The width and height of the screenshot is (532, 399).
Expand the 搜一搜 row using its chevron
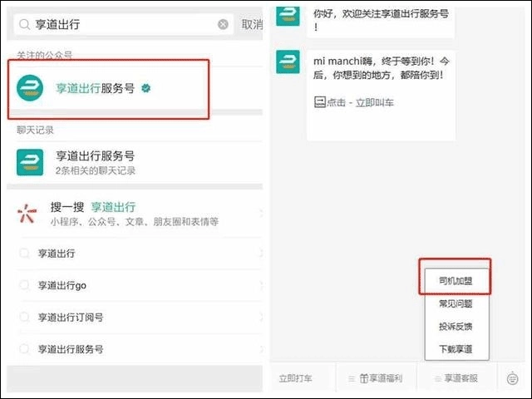tap(260, 214)
